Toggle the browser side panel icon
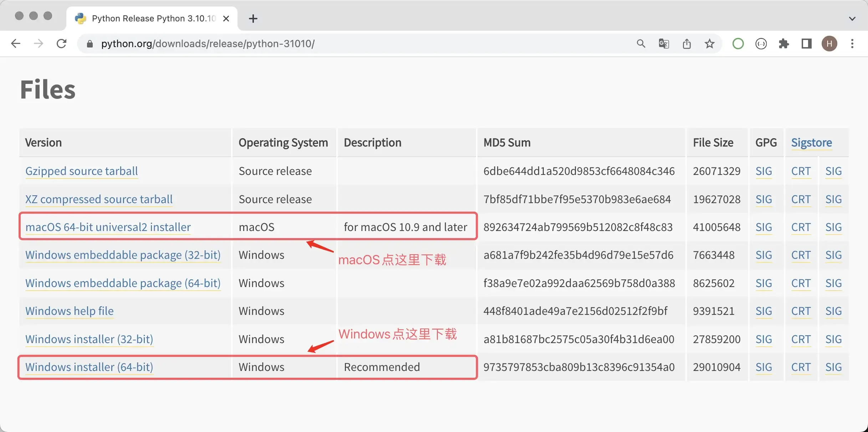 (x=806, y=44)
